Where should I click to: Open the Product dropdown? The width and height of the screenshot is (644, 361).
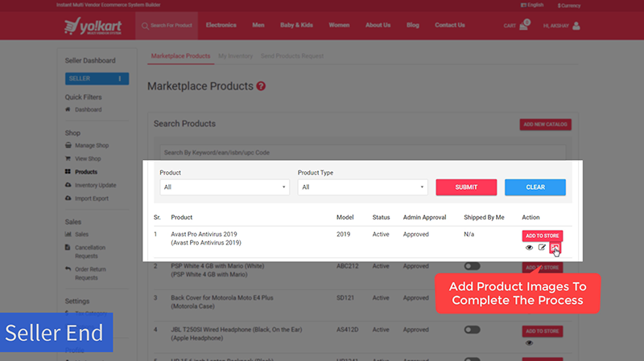point(225,187)
